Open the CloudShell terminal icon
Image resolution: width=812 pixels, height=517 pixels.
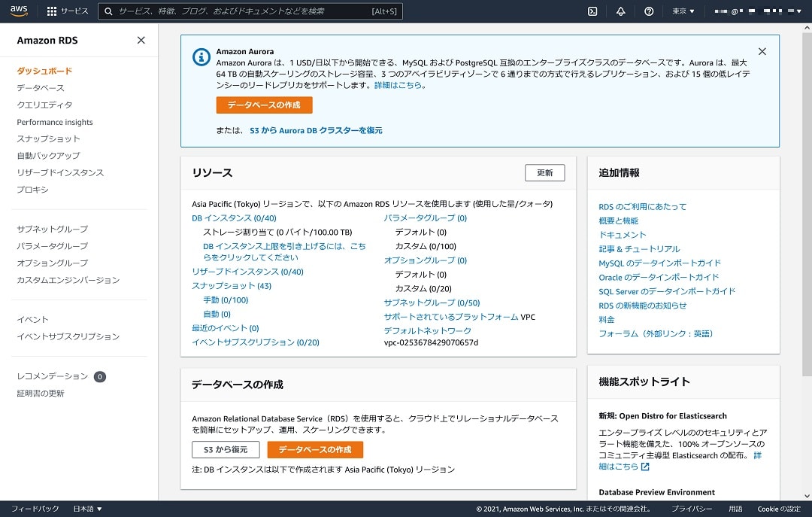pyautogui.click(x=593, y=11)
